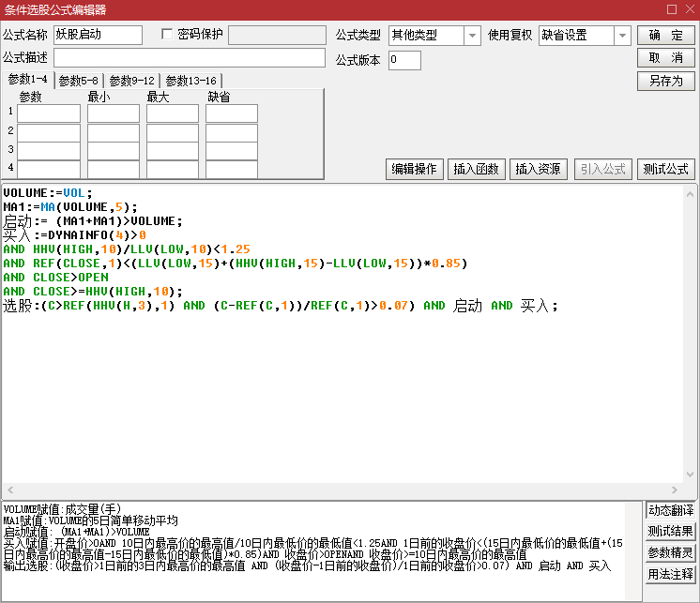Viewport: 700px width, 603px height.
Task: Click the code editor scroll-down arrow
Action: [690, 475]
